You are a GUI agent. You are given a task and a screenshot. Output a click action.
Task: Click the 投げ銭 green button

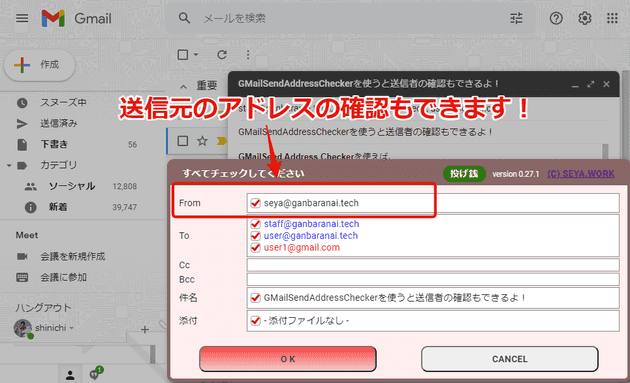pos(464,174)
